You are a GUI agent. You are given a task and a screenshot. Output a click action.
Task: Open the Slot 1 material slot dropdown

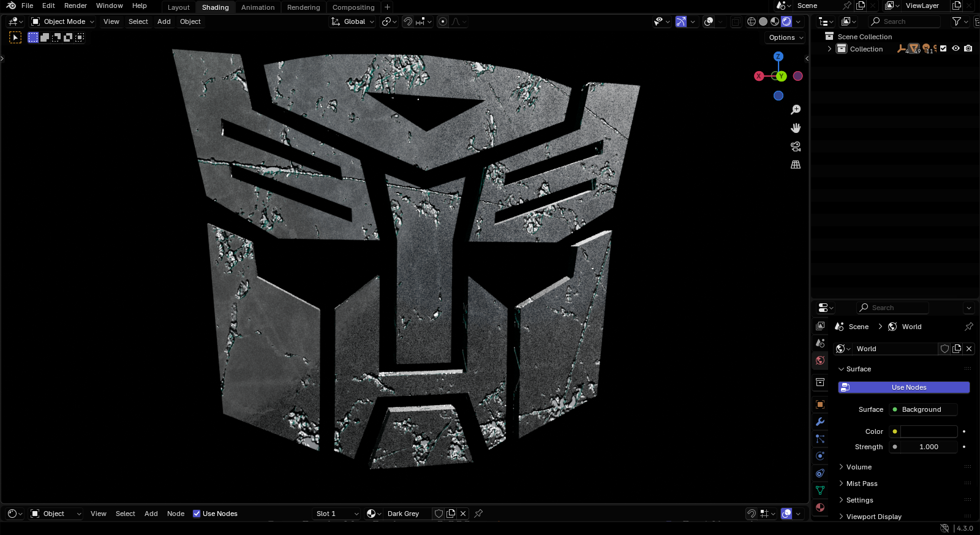[337, 514]
